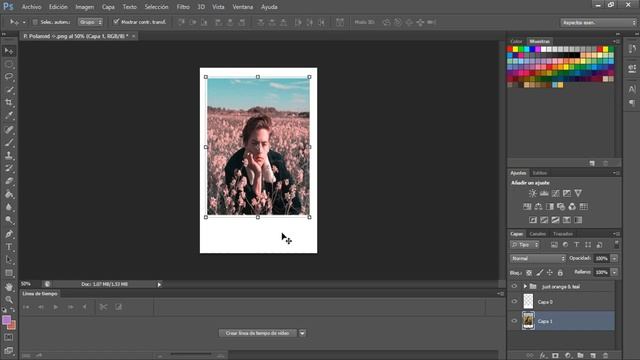This screenshot has height=360, width=640.
Task: Open the Filtro menu
Action: (x=183, y=7)
